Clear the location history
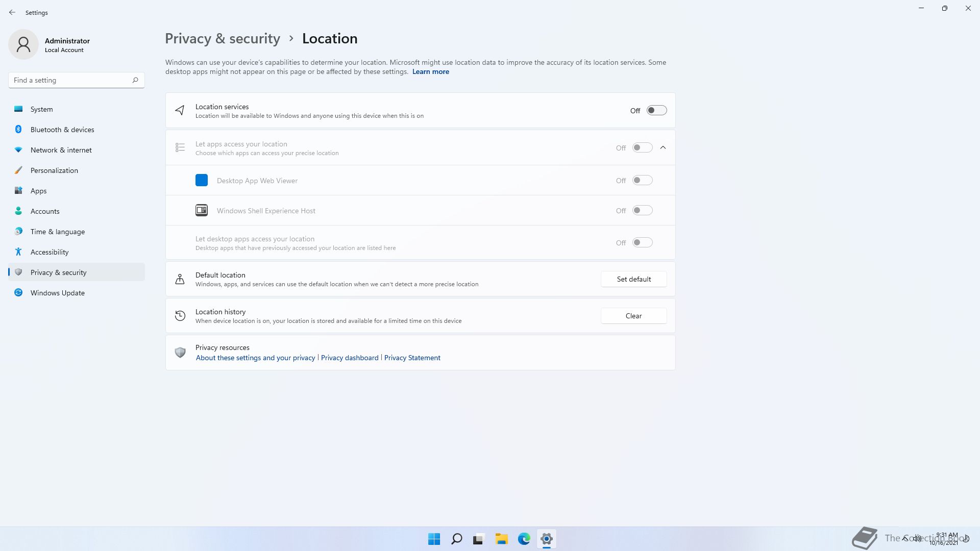980x551 pixels. [633, 316]
